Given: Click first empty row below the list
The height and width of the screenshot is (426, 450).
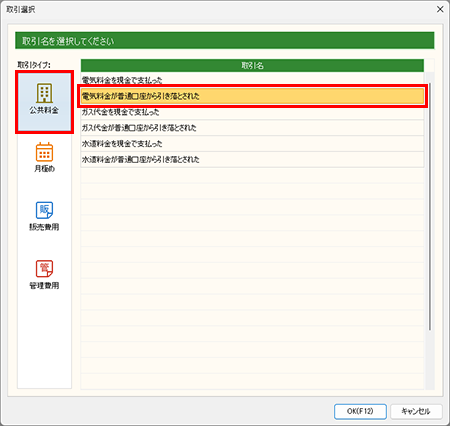Looking at the screenshot, I should (x=252, y=175).
